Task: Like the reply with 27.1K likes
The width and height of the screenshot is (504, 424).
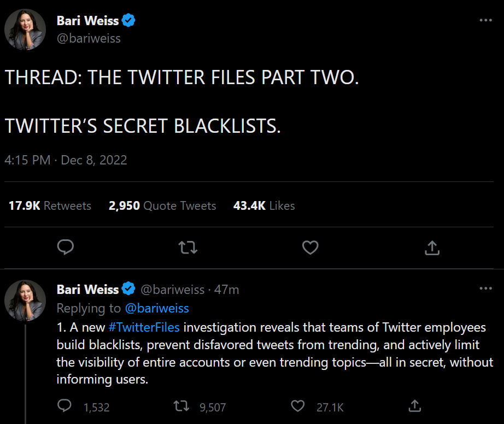Action: coord(298,406)
